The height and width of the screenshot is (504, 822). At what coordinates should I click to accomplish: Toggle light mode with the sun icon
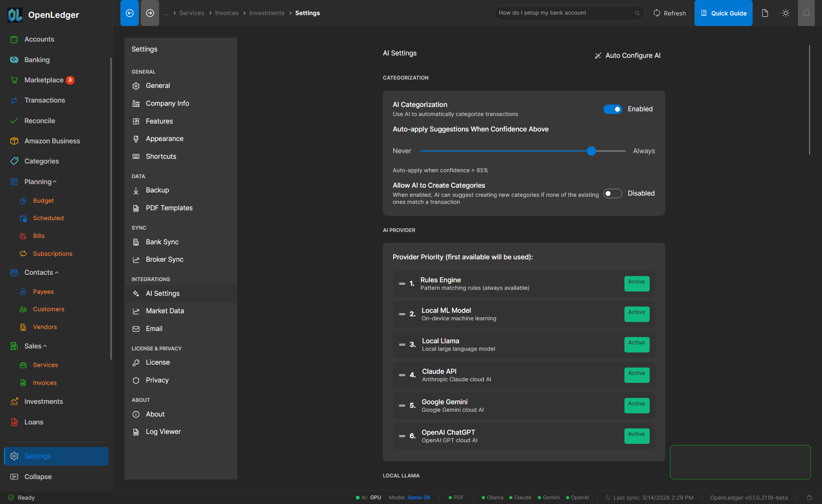pos(786,13)
